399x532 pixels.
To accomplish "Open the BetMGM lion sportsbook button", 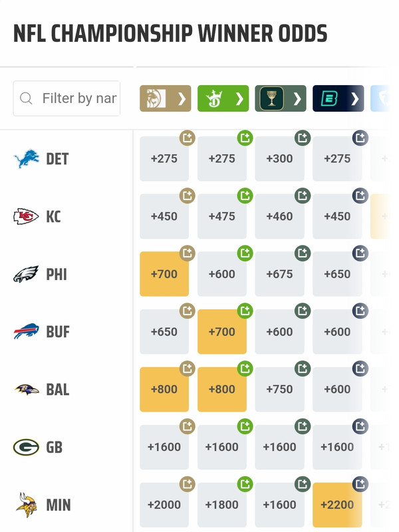I will pos(165,98).
